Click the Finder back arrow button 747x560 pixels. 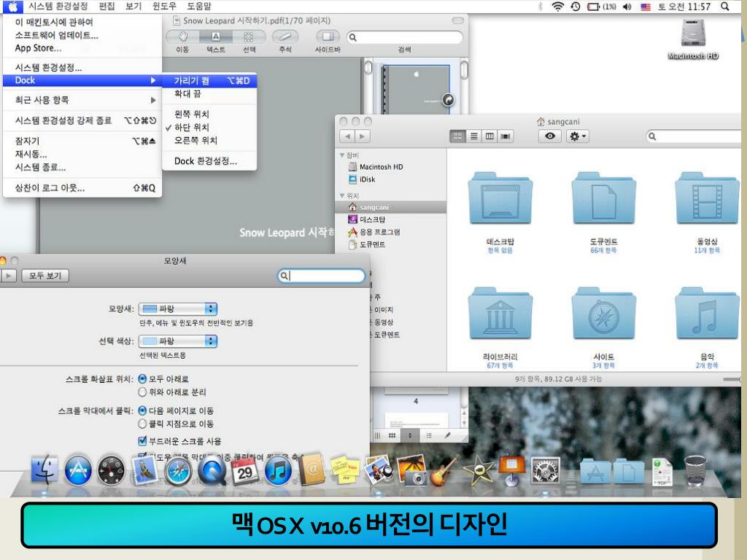(x=347, y=136)
